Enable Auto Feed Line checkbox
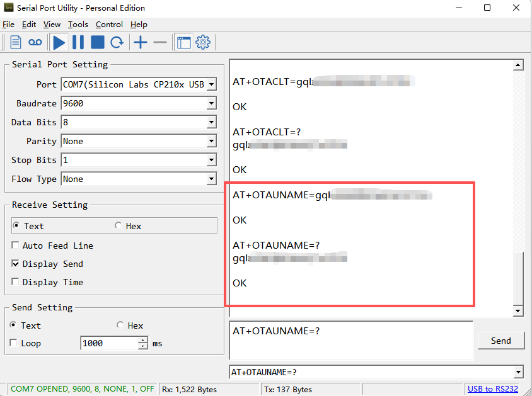Viewport: 532px width, 396px height. point(52,246)
